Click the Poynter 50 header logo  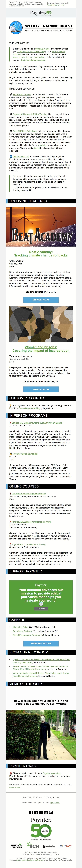click(41, 13)
